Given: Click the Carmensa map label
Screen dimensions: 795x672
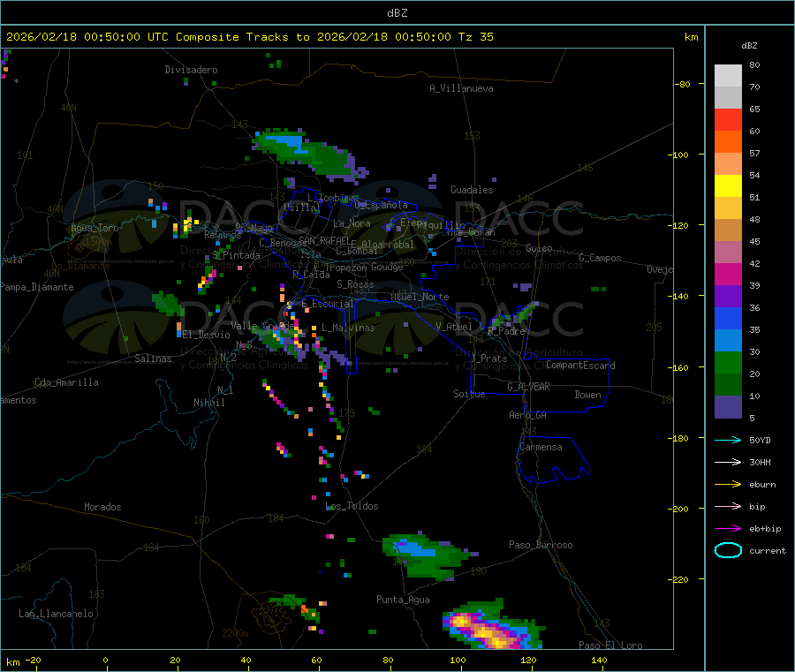Looking at the screenshot, I should pyautogui.click(x=541, y=447).
